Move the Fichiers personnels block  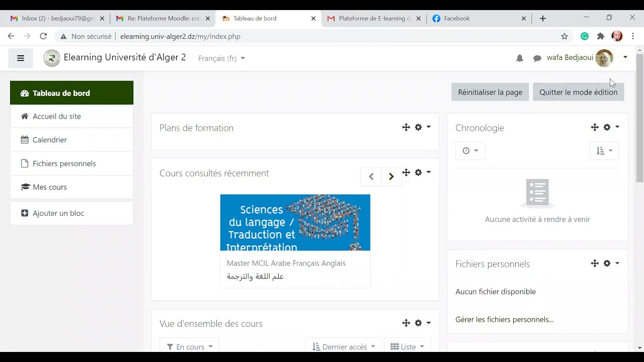[x=595, y=263]
